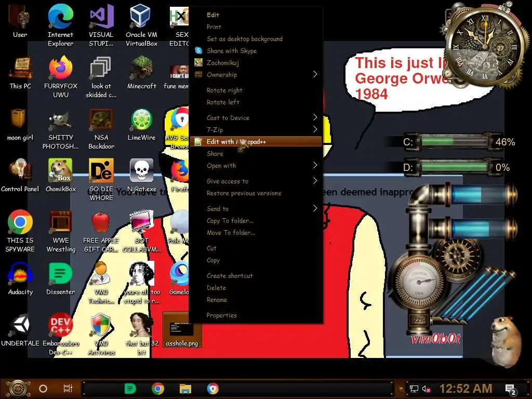Select the WWE Wrestling icon

(61, 231)
